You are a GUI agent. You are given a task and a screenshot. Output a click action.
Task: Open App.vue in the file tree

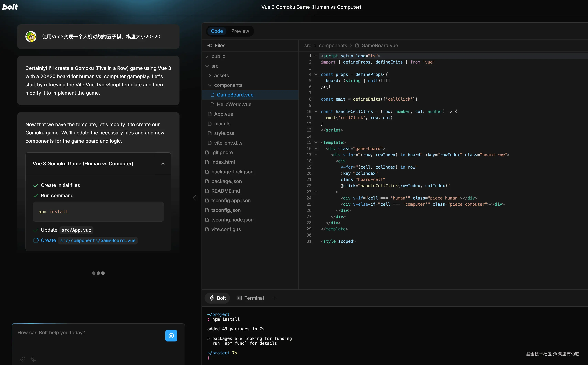pyautogui.click(x=223, y=114)
